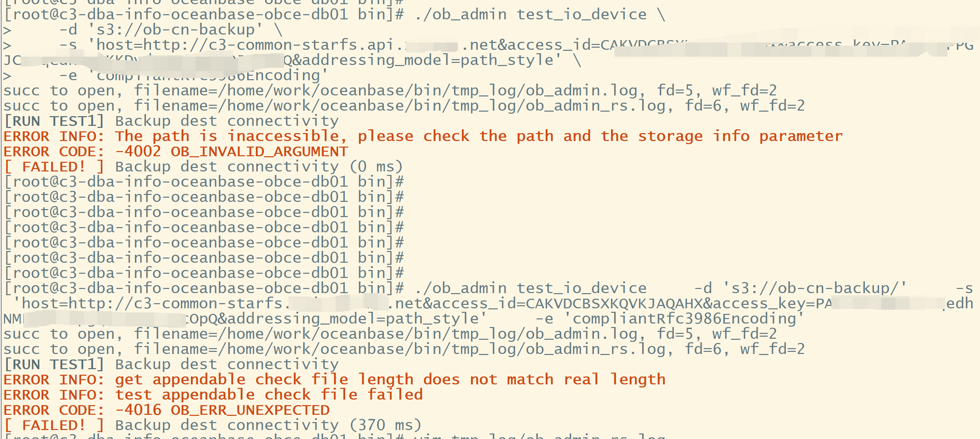Click the first [RUN TEST1] label

tap(54, 121)
